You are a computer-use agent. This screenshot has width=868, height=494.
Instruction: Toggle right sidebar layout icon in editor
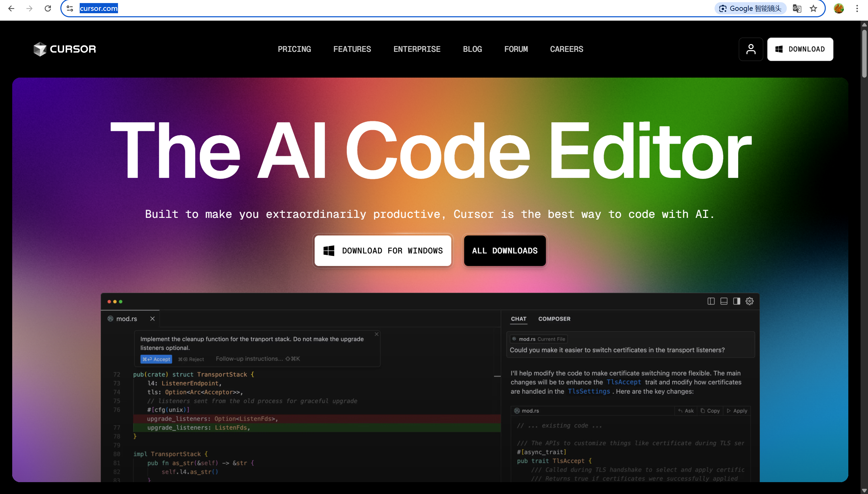point(737,301)
